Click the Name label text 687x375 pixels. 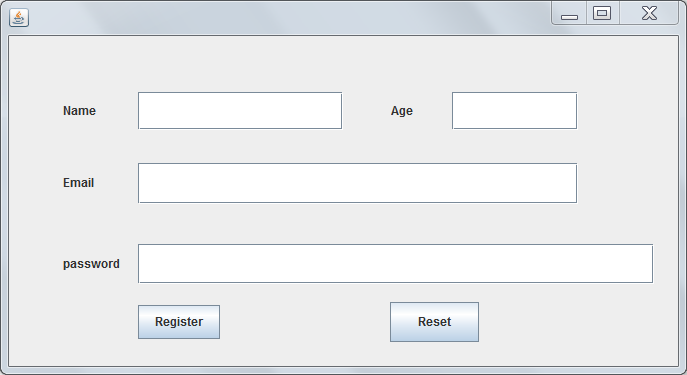pyautogui.click(x=79, y=111)
